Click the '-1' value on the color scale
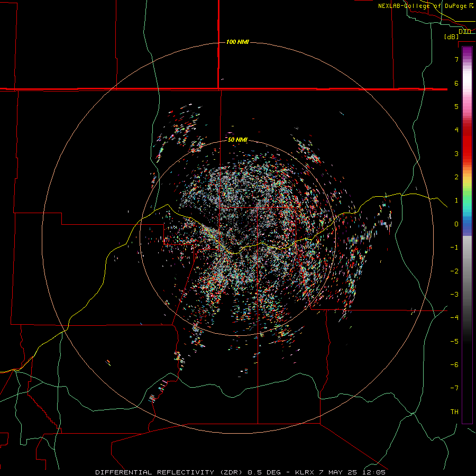This screenshot has height=476, width=476. coord(454,248)
